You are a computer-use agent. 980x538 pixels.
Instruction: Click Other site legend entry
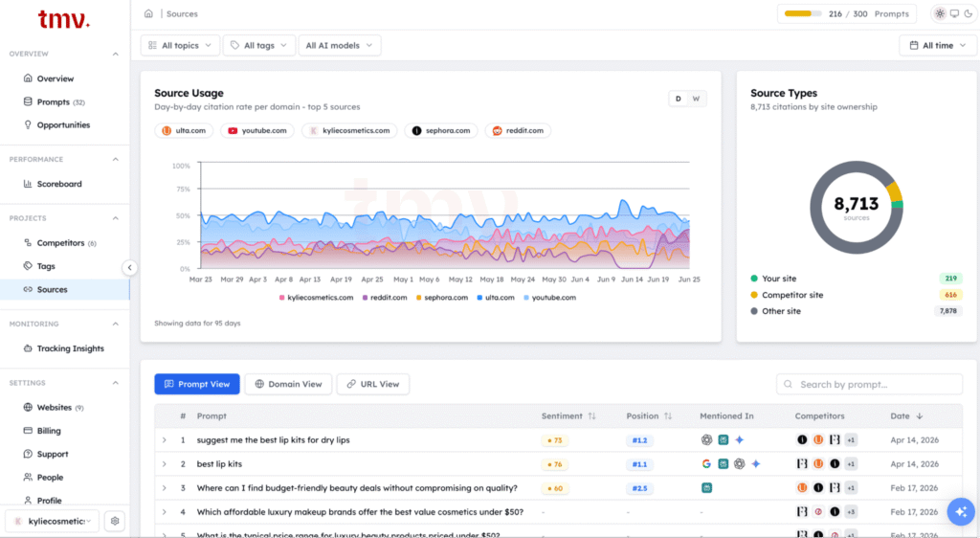(775, 311)
